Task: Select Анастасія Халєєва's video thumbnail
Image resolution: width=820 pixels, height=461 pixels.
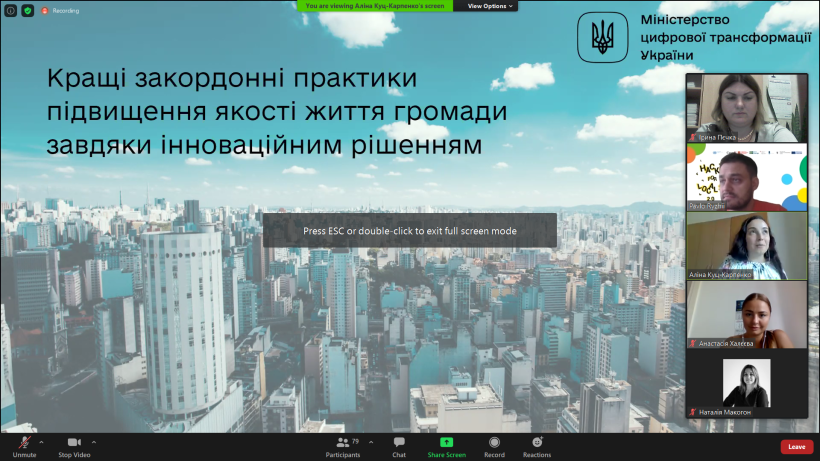Action: [x=746, y=314]
